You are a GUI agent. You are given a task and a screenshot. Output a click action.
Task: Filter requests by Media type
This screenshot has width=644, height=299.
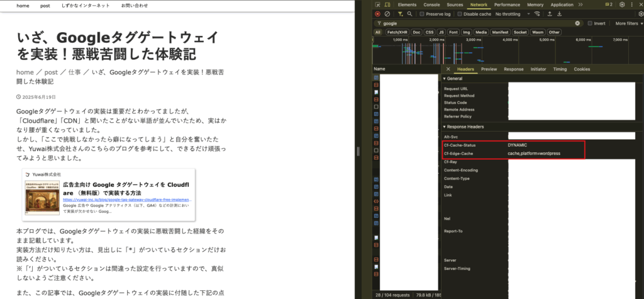[x=481, y=32]
